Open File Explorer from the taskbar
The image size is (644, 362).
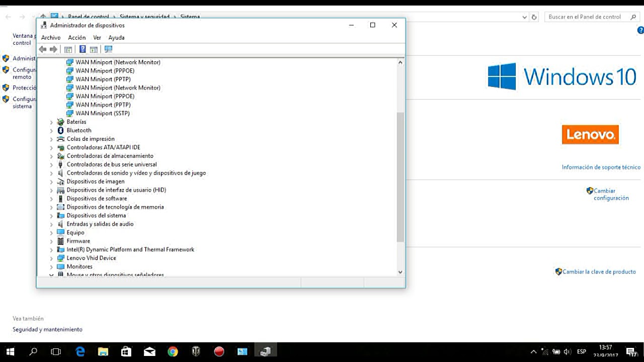103,352
